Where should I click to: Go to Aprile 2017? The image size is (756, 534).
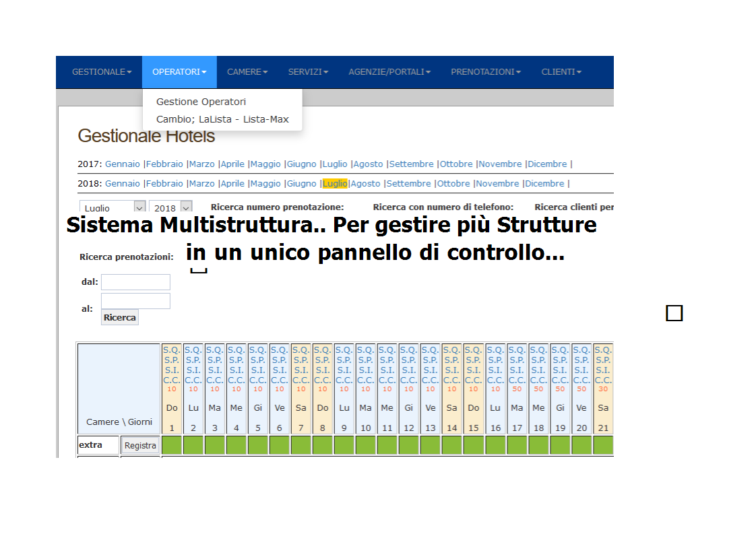(233, 164)
